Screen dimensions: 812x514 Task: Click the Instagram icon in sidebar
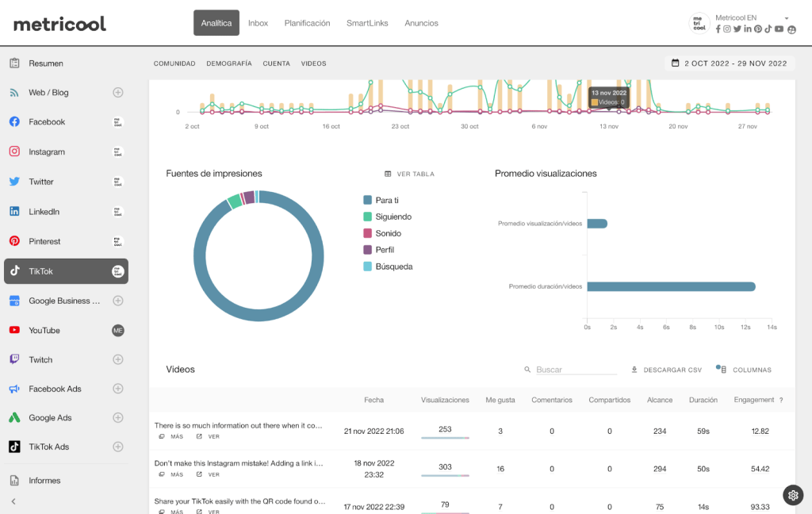point(14,152)
